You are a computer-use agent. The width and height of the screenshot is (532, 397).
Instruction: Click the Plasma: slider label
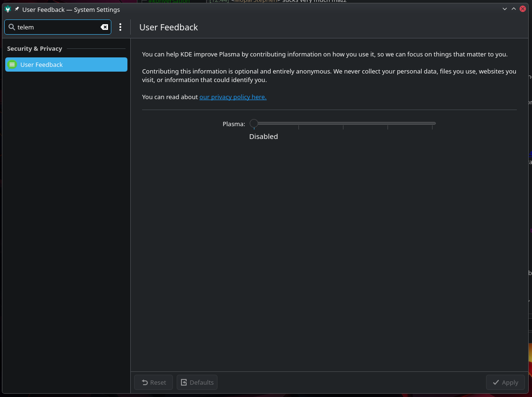(x=234, y=124)
